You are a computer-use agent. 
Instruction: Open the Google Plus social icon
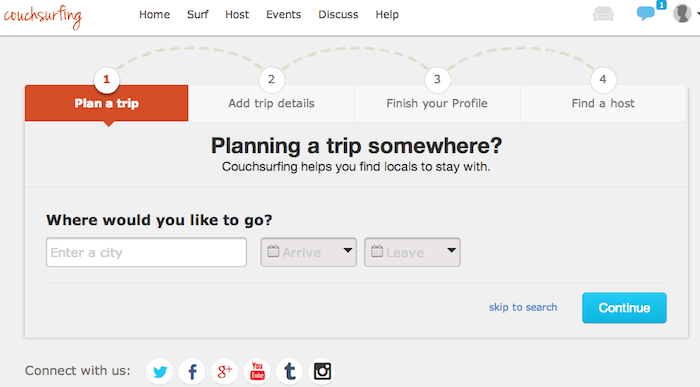point(225,371)
